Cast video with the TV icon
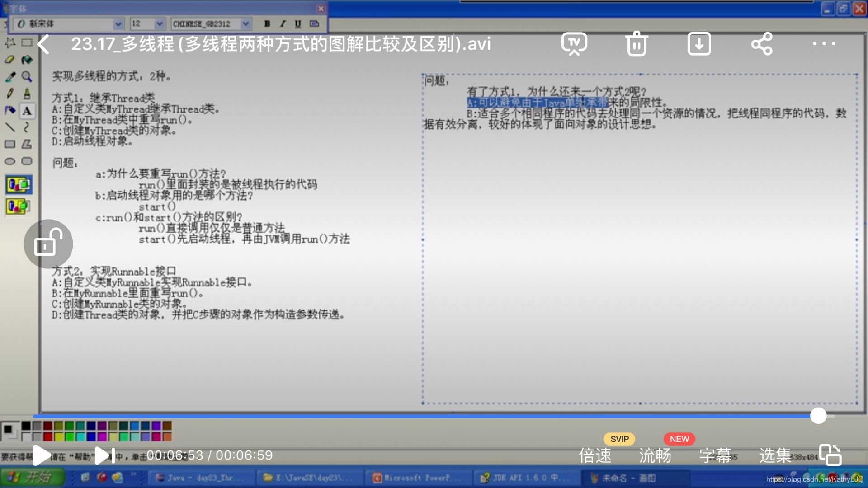Viewport: 868px width, 488px height. 574,44
